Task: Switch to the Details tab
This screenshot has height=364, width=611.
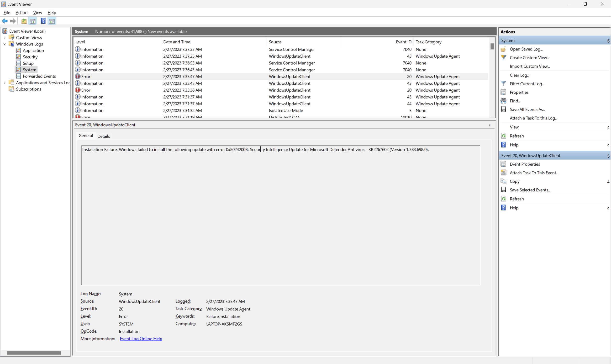Action: [x=103, y=136]
